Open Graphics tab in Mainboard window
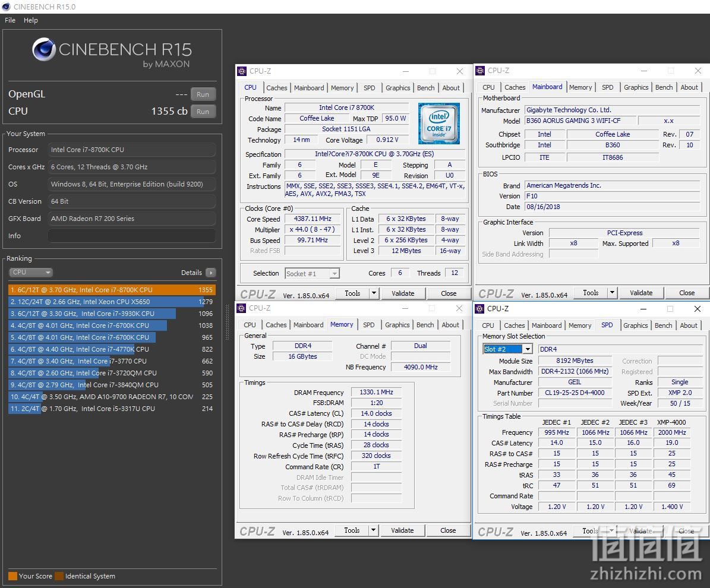 [636, 87]
